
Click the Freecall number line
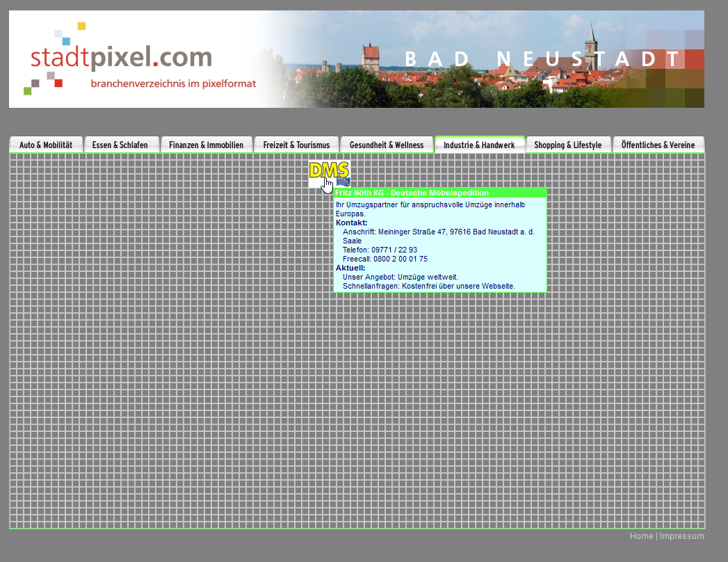tap(385, 259)
